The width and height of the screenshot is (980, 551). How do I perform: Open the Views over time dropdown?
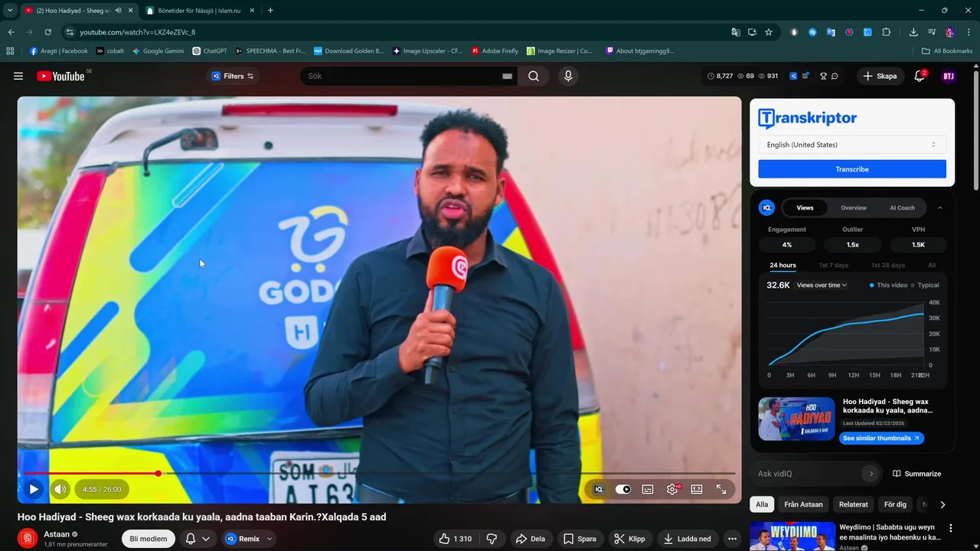pos(822,285)
